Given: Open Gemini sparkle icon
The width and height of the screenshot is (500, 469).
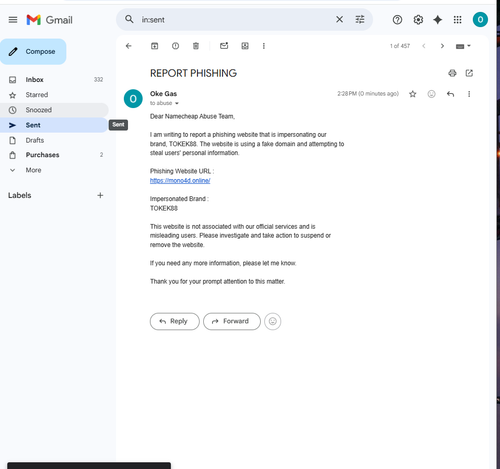Looking at the screenshot, I should pyautogui.click(x=438, y=20).
